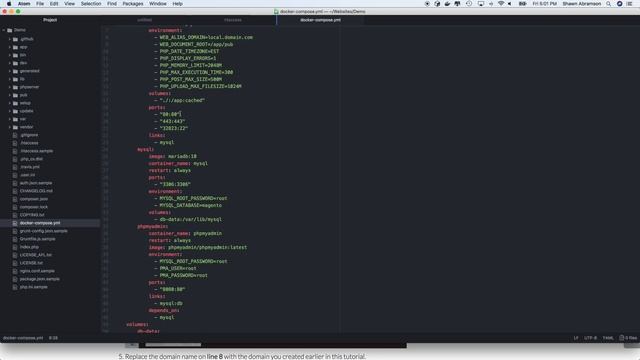Click the folder icon beside update
This screenshot has width=640, height=360.
(x=16, y=111)
